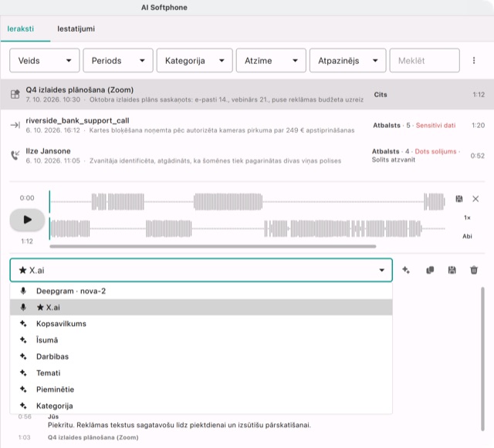Expand the Atpazinējs filter dropdown
This screenshot has height=448, width=494.
[x=347, y=60]
